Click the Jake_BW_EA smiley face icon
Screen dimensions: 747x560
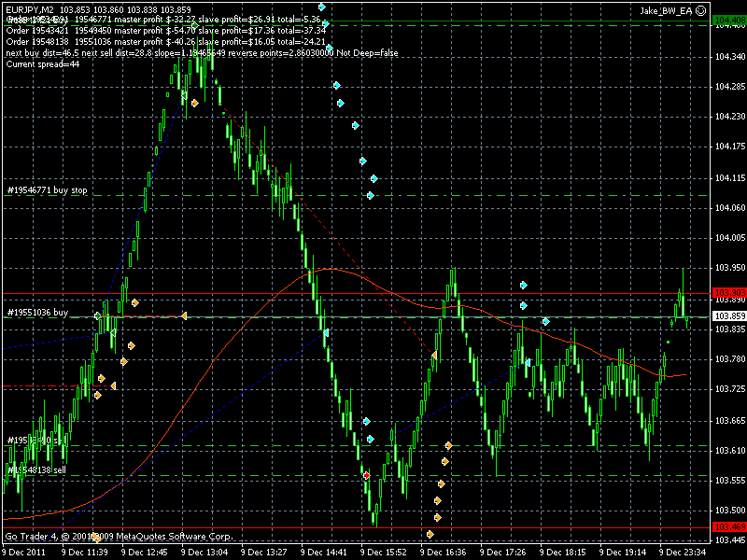tap(700, 9)
